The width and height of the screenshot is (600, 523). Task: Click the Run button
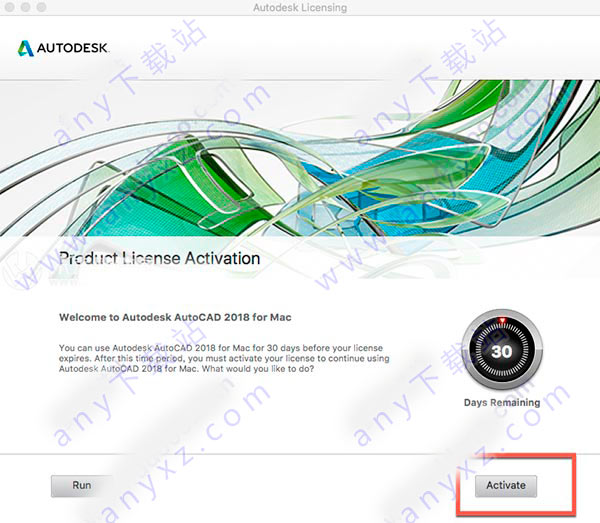pyautogui.click(x=82, y=486)
